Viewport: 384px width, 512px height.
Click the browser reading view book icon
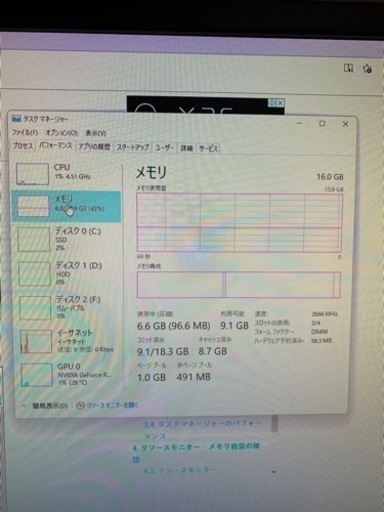(x=349, y=68)
